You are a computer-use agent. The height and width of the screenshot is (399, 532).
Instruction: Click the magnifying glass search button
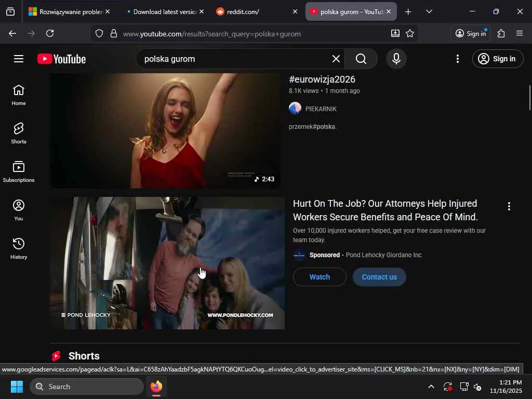coord(361,59)
